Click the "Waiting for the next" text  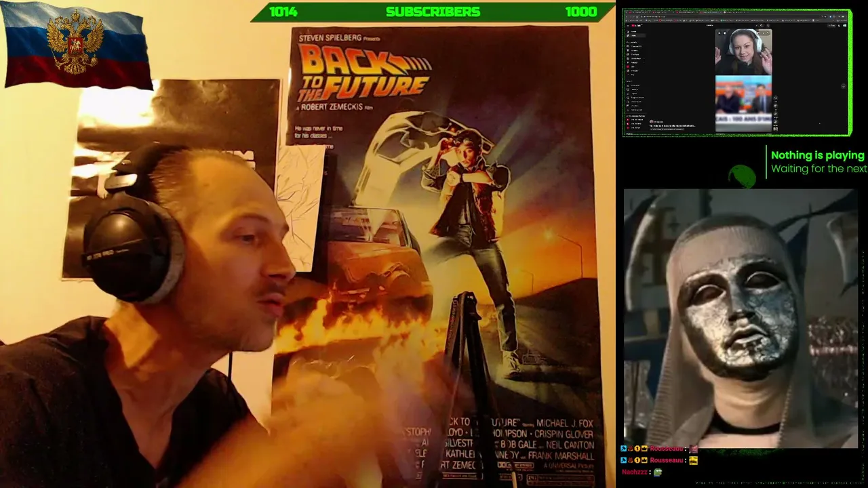[819, 169]
